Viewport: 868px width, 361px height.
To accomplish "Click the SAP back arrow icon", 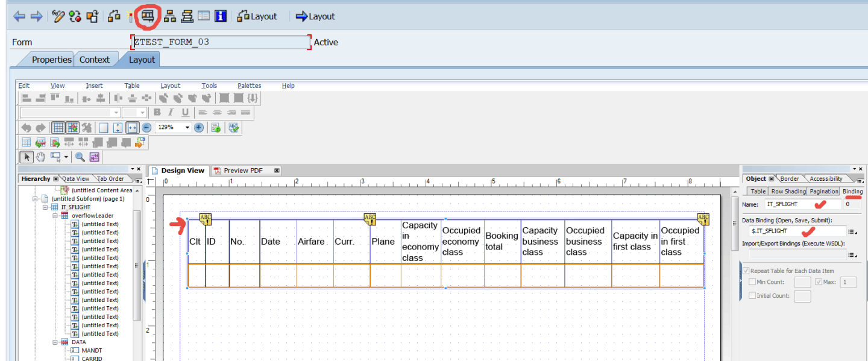I will click(x=19, y=16).
